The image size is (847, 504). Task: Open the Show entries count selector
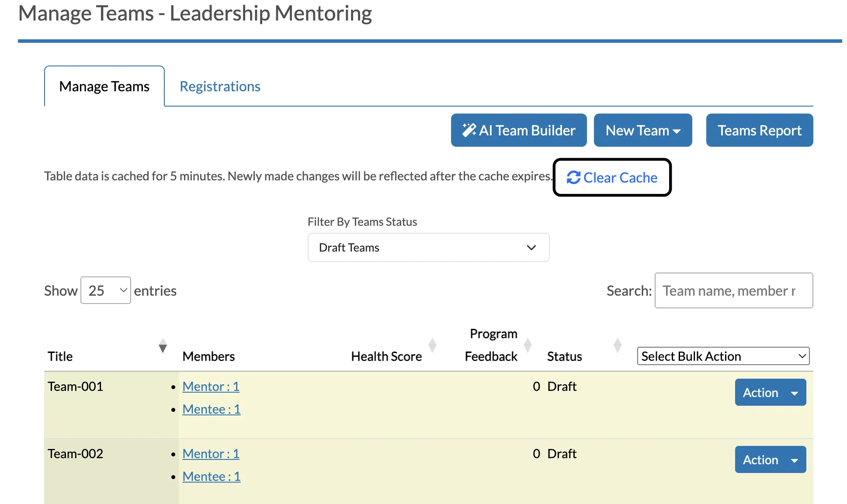106,290
